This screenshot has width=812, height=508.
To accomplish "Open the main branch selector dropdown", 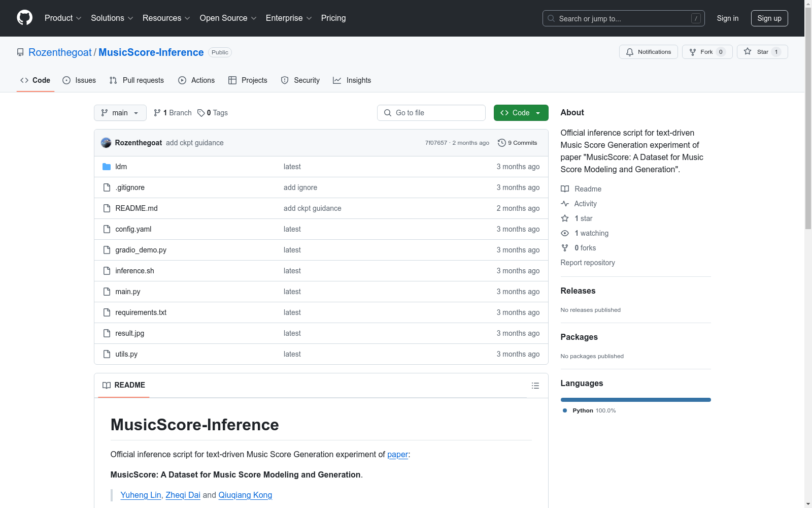I will tap(120, 113).
